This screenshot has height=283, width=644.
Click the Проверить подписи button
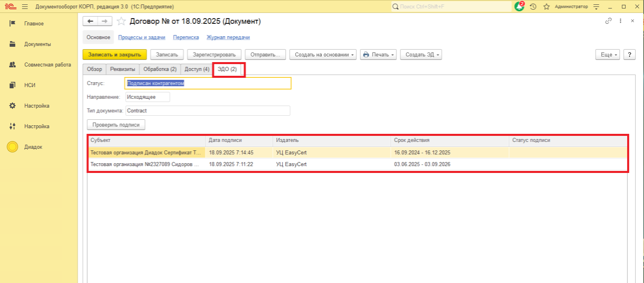tap(116, 125)
